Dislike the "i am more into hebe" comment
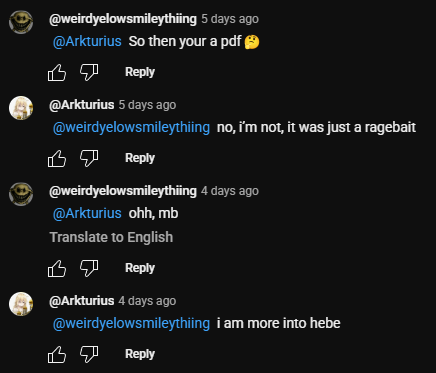Screen dimensions: 436x373 pyautogui.click(x=89, y=354)
